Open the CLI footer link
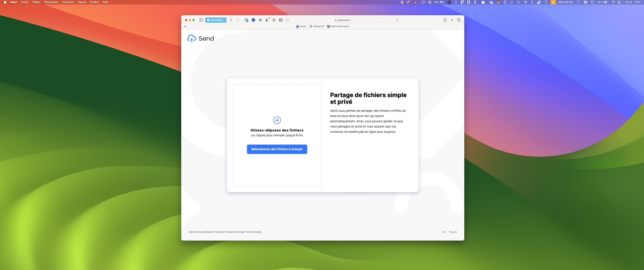This screenshot has width=644, height=270. (444, 232)
